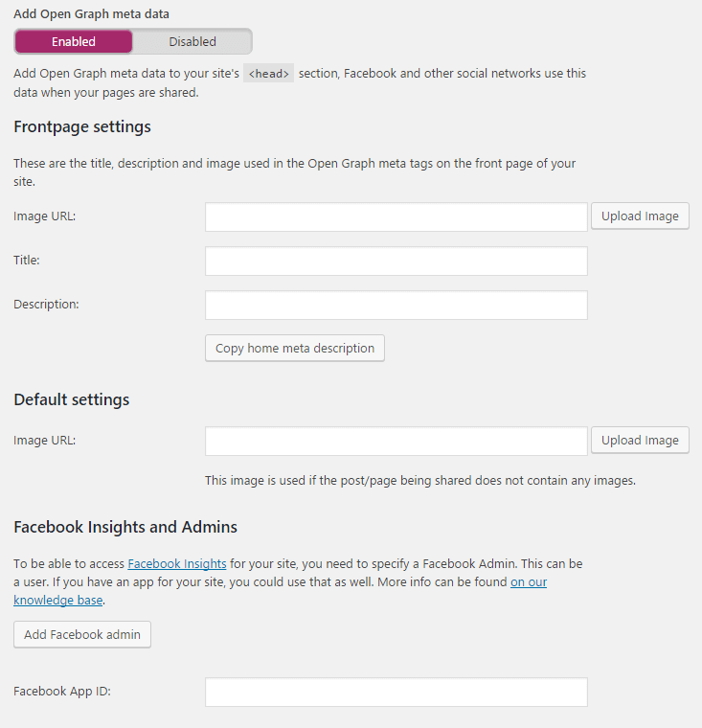702x728 pixels.
Task: Click Upload Image for Frontpage settings
Action: coord(640,216)
